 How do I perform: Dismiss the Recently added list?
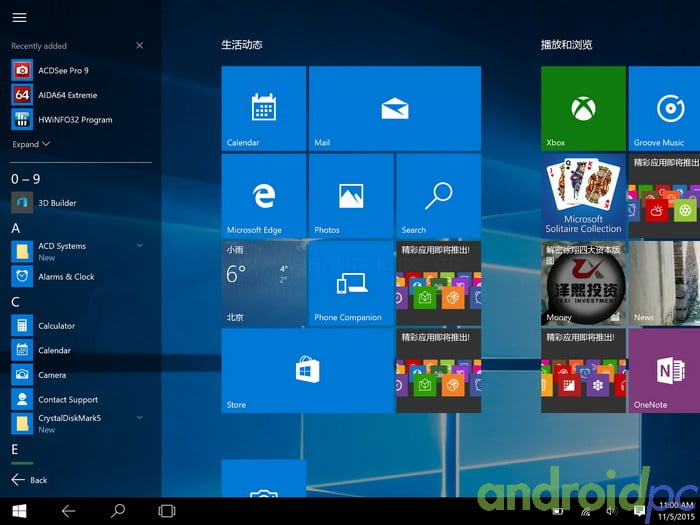tap(139, 46)
